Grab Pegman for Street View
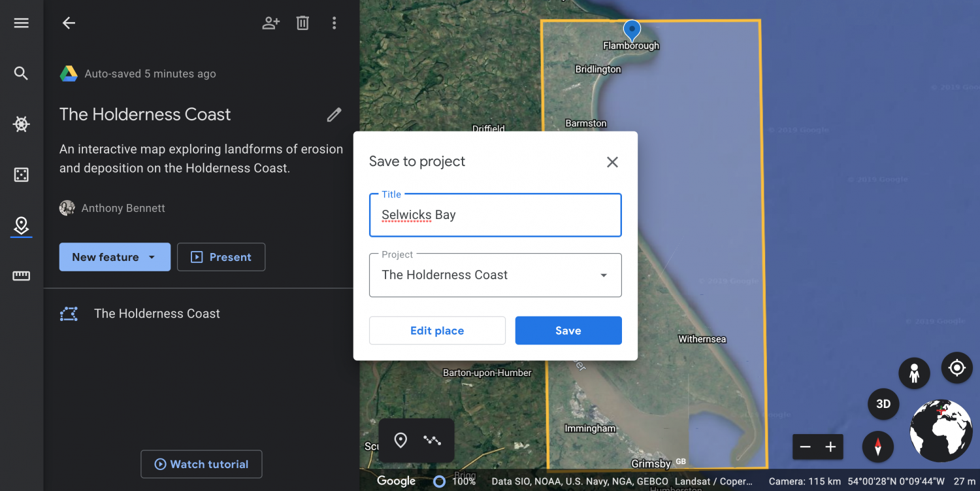Image resolution: width=980 pixels, height=491 pixels. tap(914, 373)
